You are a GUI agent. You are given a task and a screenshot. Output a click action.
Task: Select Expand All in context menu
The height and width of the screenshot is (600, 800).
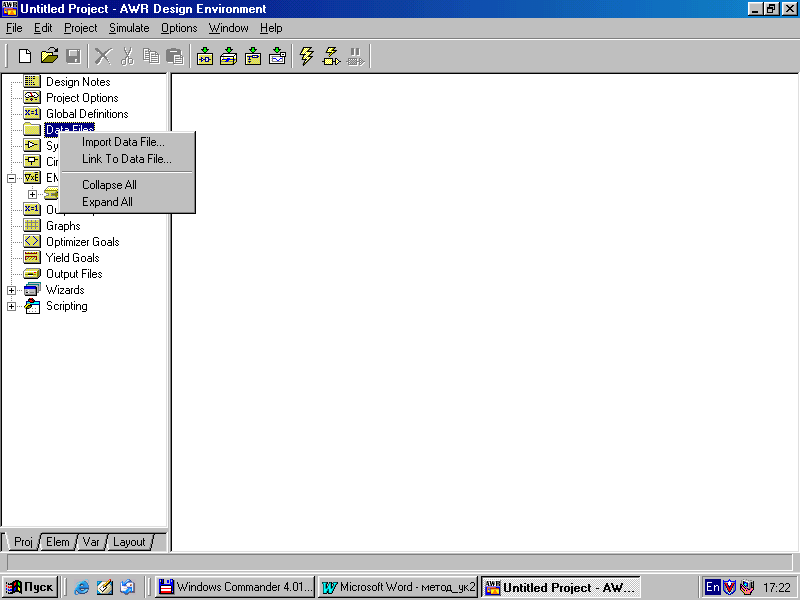(128, 202)
